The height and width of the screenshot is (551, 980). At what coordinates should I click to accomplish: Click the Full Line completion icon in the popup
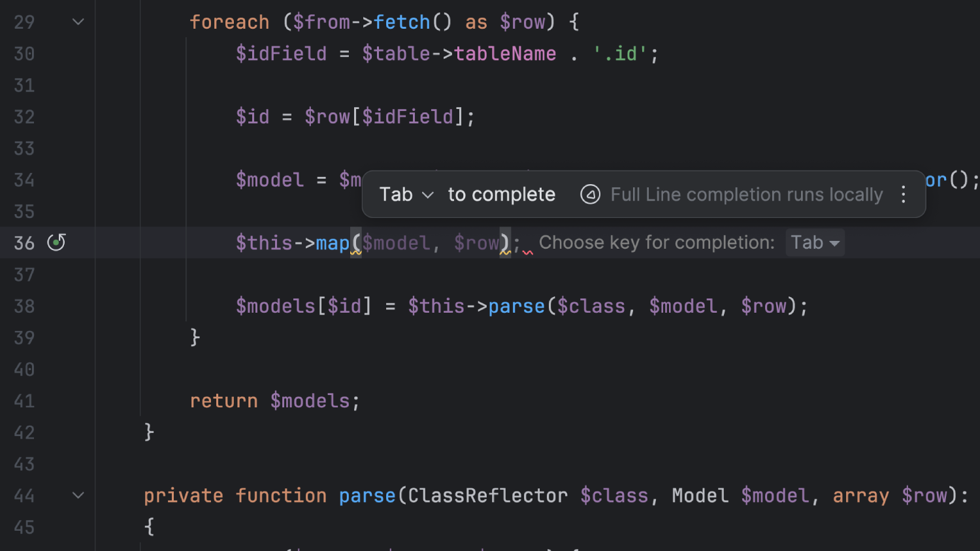coord(590,195)
